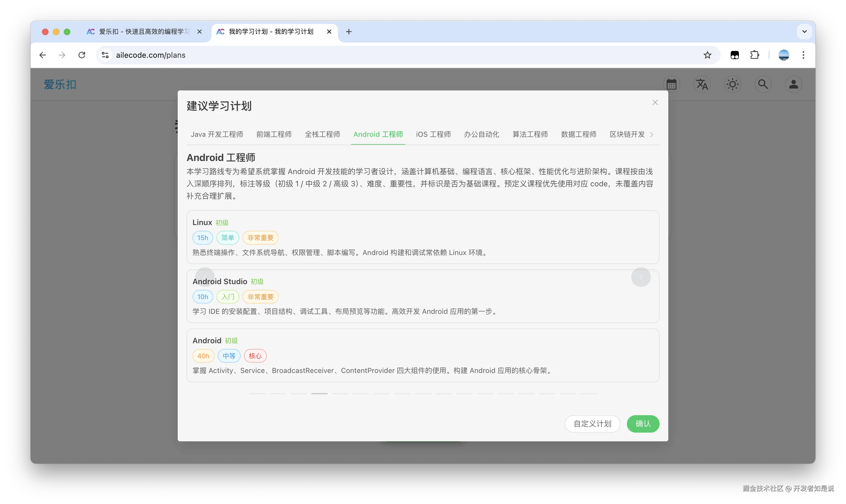
Task: Open the browser extensions puzzle icon
Action: coord(755,55)
